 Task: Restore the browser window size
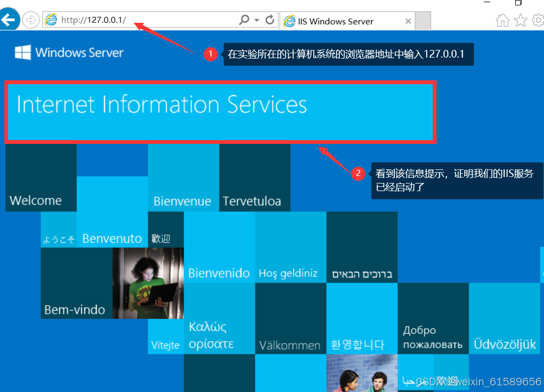click(518, 2)
